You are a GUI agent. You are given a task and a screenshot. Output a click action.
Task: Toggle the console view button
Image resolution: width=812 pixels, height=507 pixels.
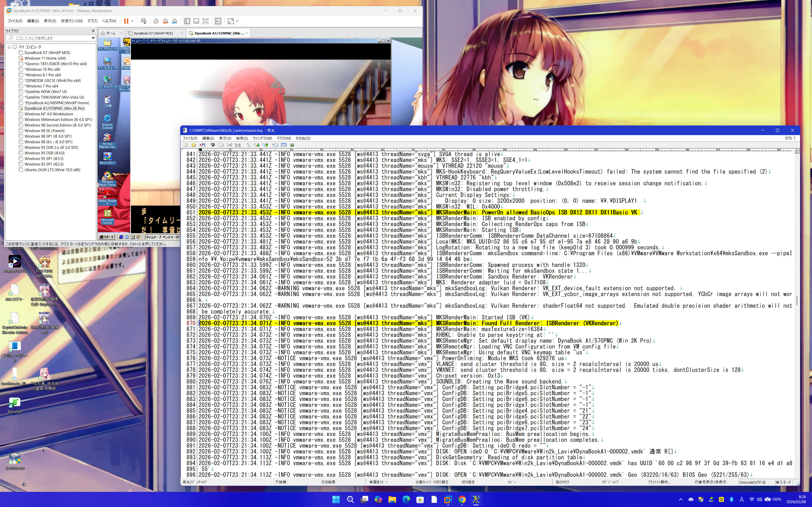tap(218, 21)
